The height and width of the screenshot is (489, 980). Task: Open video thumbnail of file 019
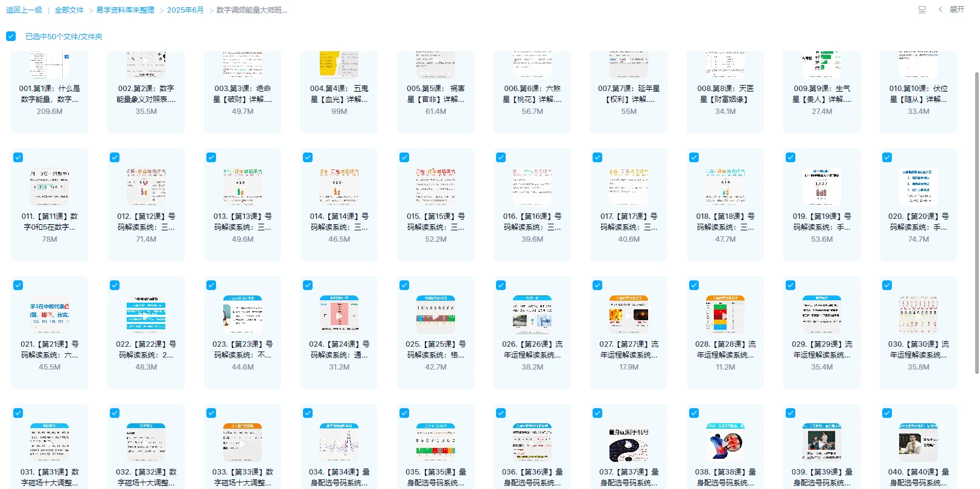822,187
